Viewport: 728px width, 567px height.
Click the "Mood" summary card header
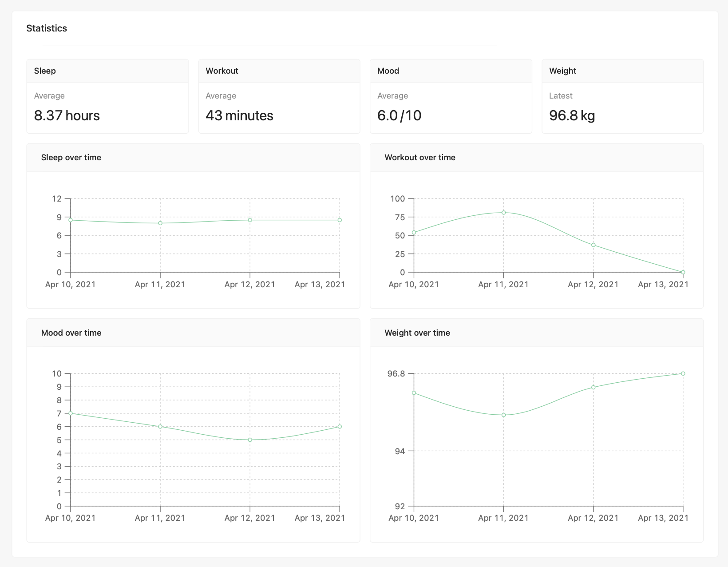click(451, 71)
